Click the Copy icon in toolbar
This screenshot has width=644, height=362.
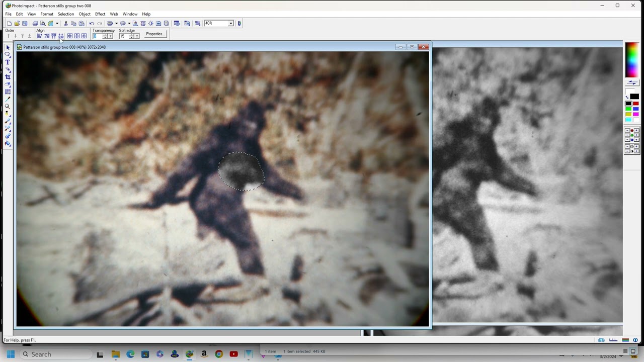point(73,23)
